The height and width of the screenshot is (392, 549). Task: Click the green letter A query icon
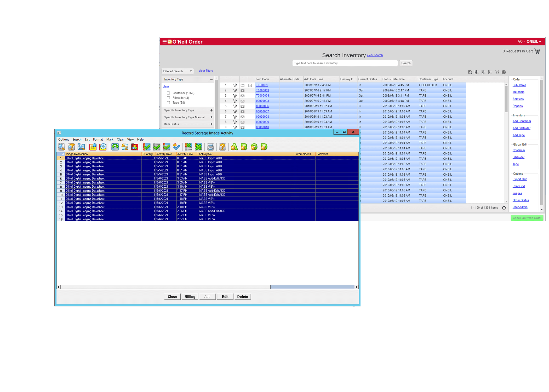click(234, 147)
